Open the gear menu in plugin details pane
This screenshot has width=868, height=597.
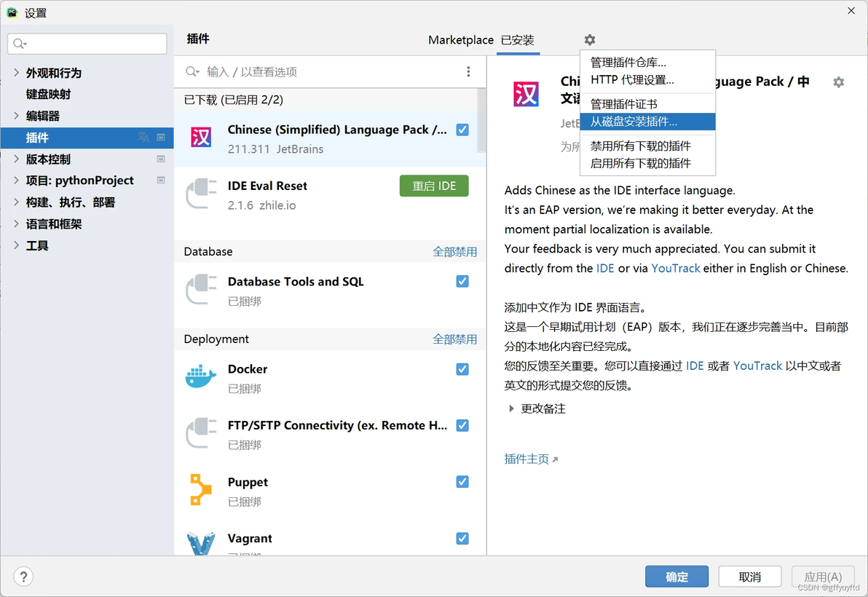839,82
